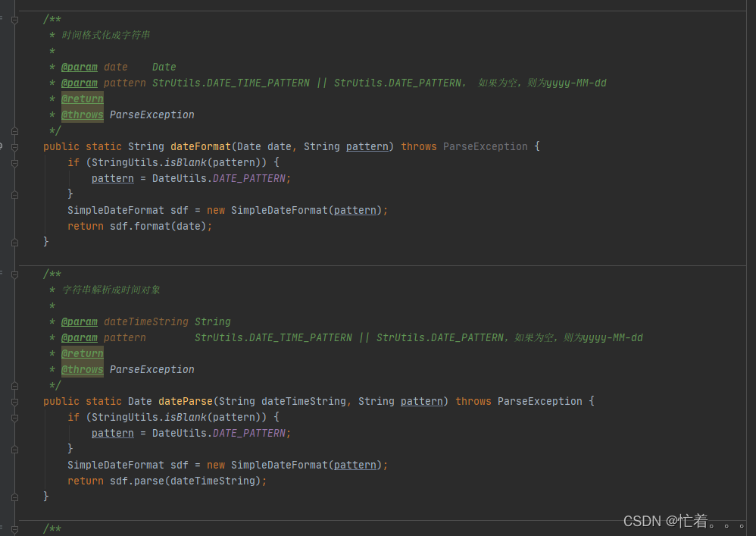Click underlined pattern assignment in dateParse if block
Screen dimensions: 756x536
pyautogui.click(x=113, y=433)
